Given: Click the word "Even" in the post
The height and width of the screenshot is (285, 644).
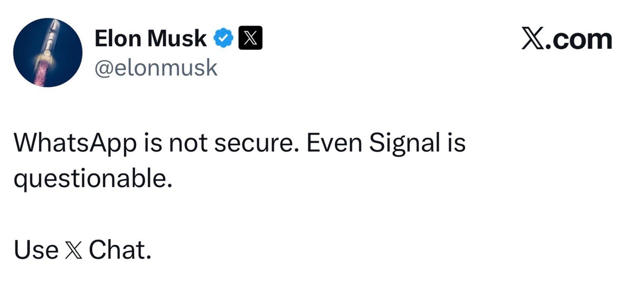Looking at the screenshot, I should click(334, 143).
